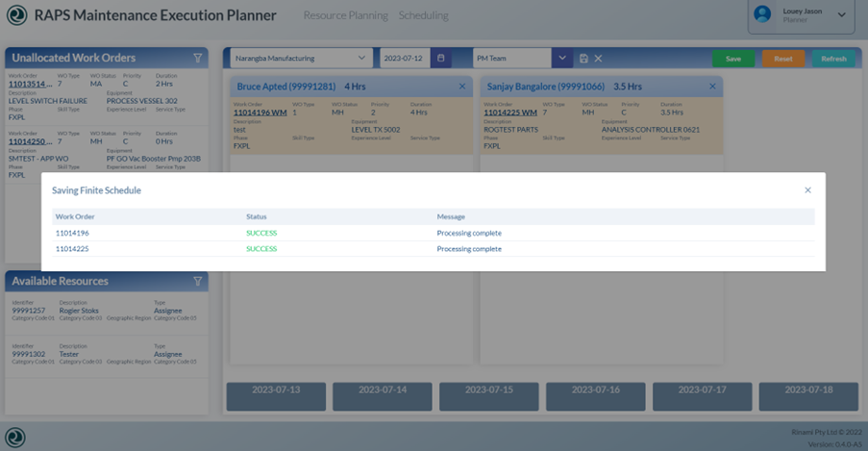
Task: Switch to the Scheduling menu
Action: click(x=423, y=15)
